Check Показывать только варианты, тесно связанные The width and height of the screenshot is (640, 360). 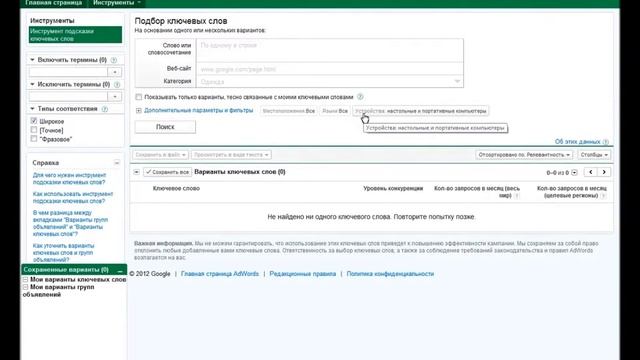coord(139,97)
